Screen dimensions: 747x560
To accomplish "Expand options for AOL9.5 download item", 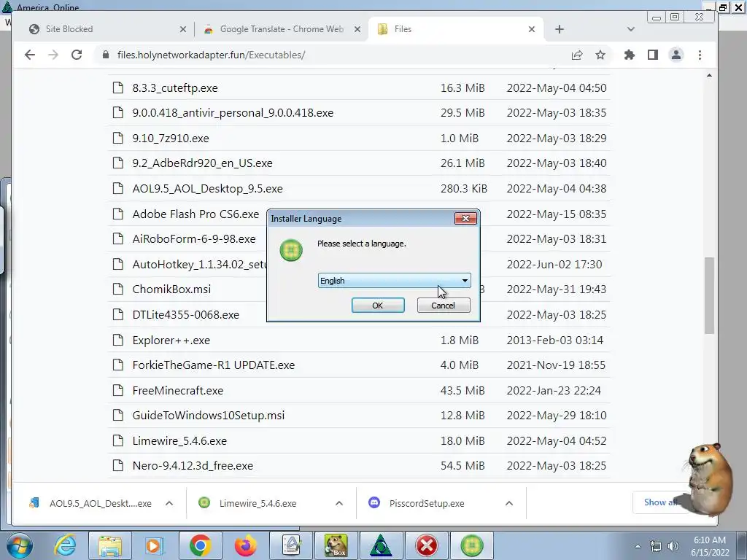I will 169,503.
